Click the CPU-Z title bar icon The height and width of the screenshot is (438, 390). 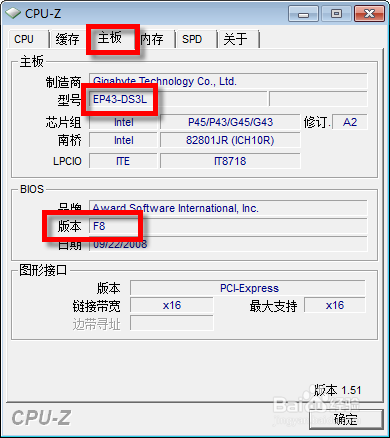[x=13, y=13]
